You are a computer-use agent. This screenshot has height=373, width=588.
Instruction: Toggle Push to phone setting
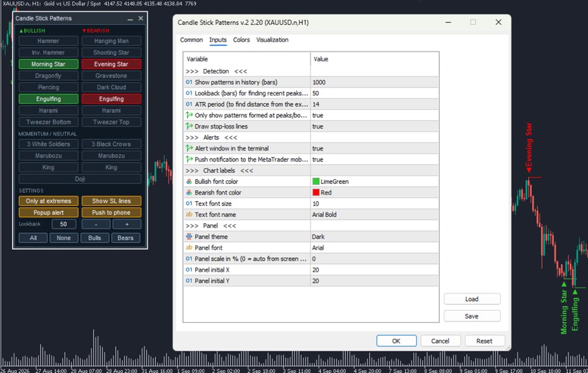111,213
